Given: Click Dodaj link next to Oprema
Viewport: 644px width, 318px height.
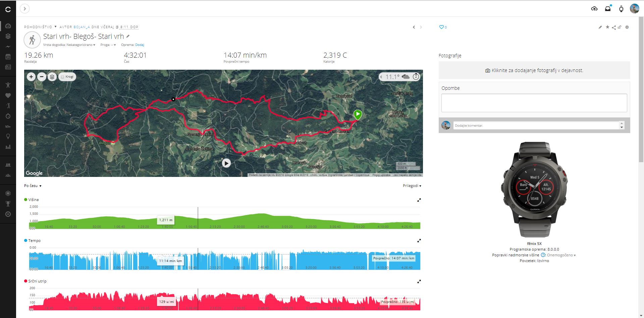Looking at the screenshot, I should tap(140, 45).
